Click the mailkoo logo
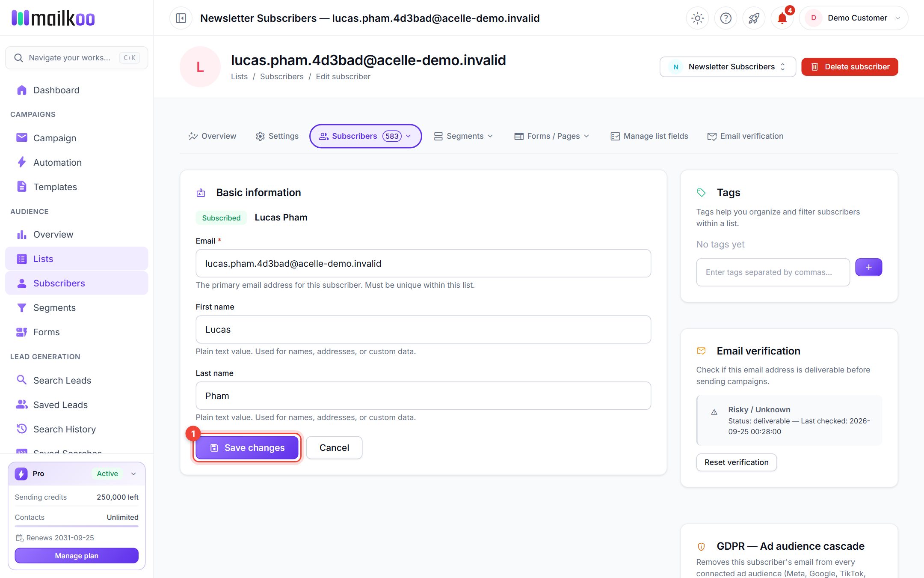924x578 pixels. click(x=53, y=18)
